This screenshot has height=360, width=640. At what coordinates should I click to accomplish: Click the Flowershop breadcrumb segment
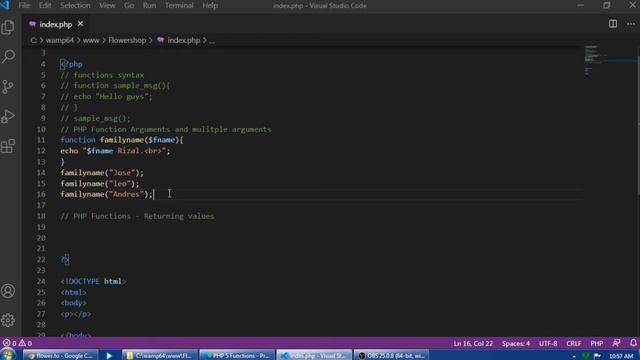click(x=127, y=40)
